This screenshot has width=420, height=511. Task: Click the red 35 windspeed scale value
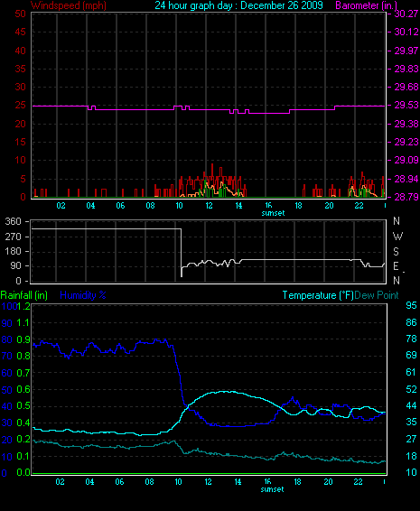coord(20,69)
